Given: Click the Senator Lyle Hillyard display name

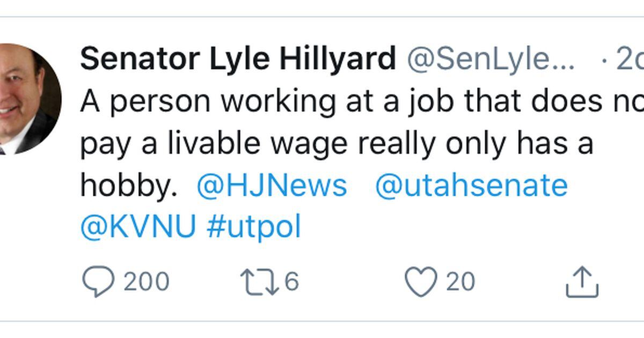Looking at the screenshot, I should tap(238, 58).
